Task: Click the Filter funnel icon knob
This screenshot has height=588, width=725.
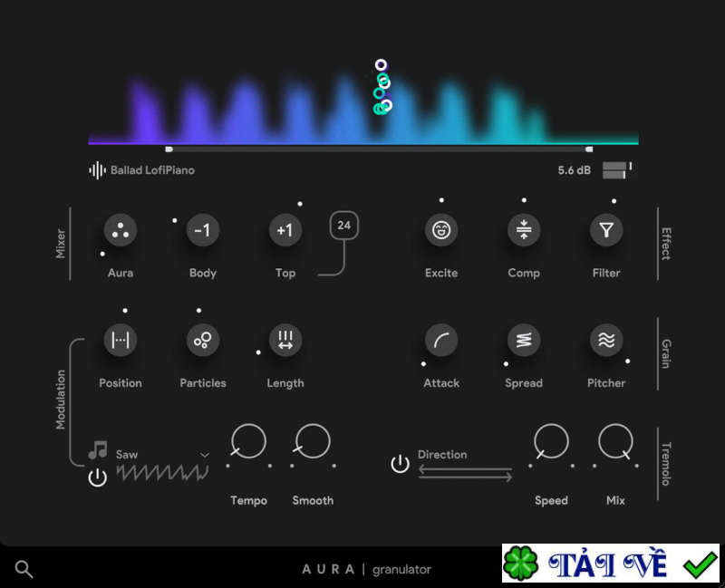Action: point(605,230)
